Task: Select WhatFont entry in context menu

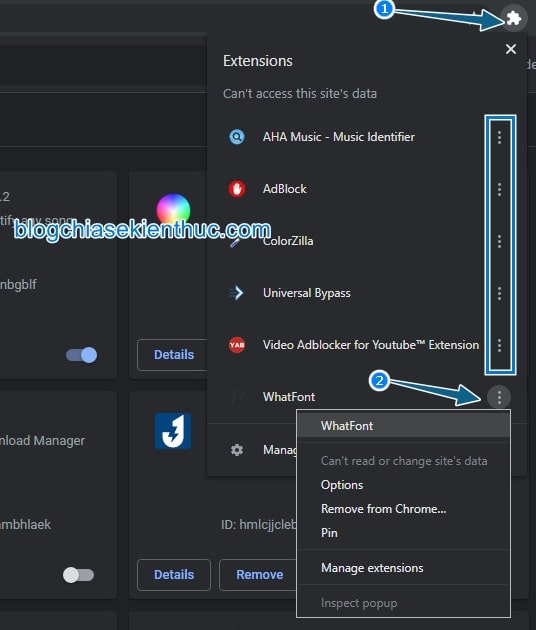Action: pyautogui.click(x=403, y=426)
